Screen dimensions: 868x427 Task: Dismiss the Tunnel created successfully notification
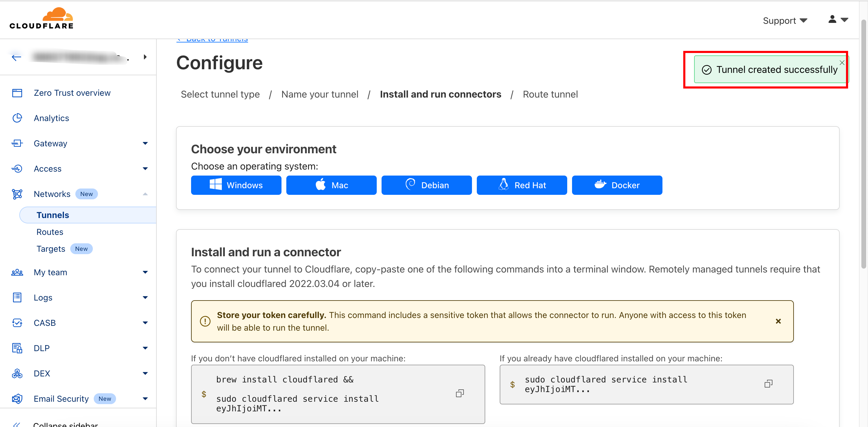pyautogui.click(x=841, y=63)
